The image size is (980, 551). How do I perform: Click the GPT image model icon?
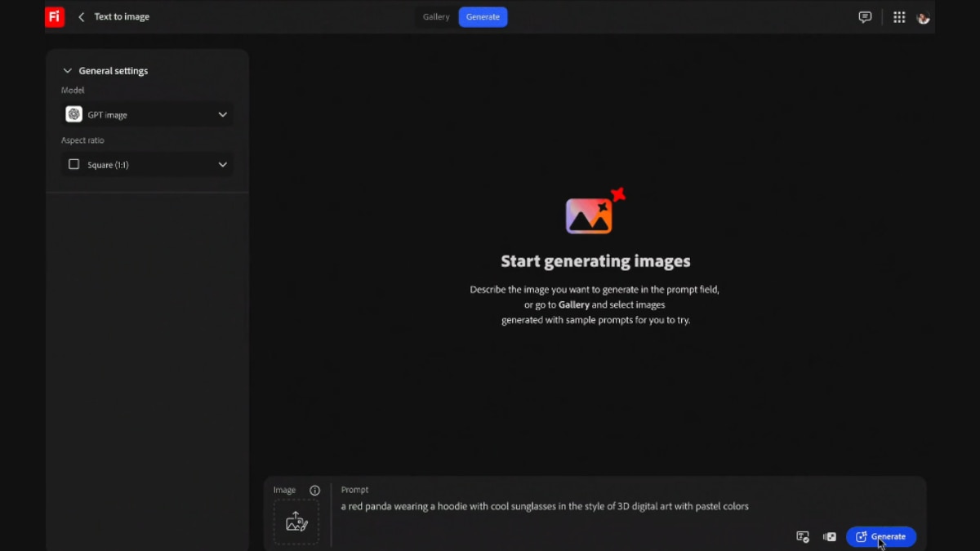click(x=73, y=114)
